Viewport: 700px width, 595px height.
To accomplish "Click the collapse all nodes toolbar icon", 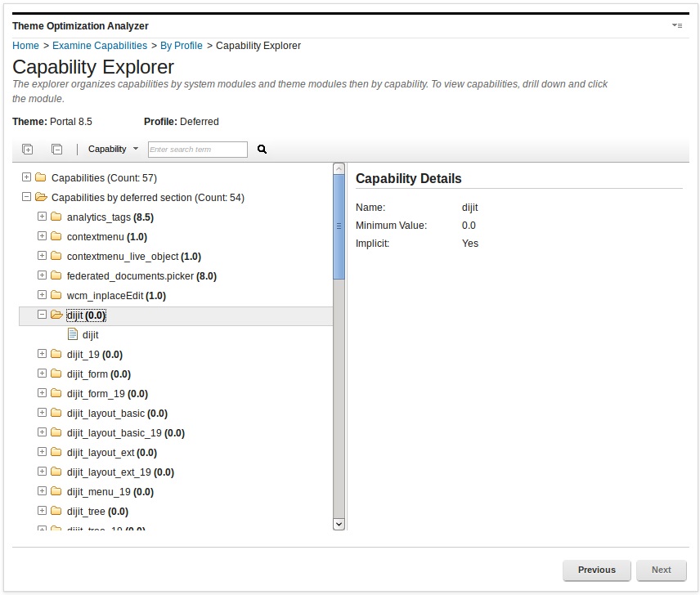I will click(56, 149).
